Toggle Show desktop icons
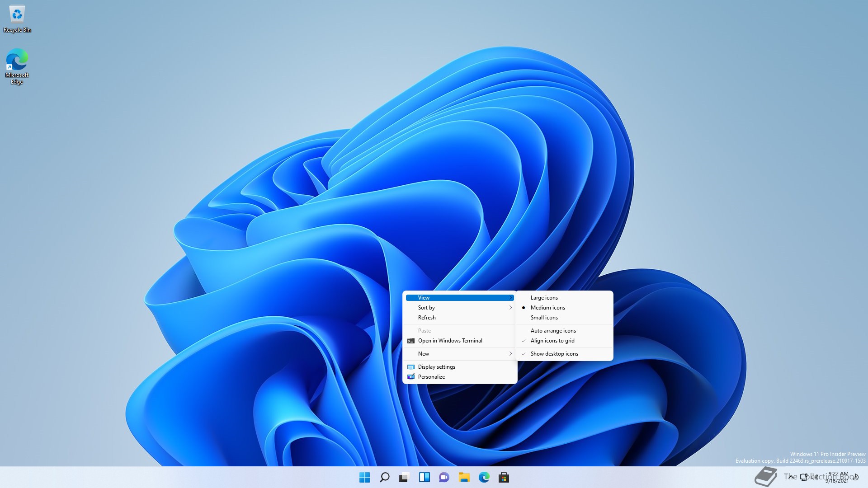 coord(564,354)
